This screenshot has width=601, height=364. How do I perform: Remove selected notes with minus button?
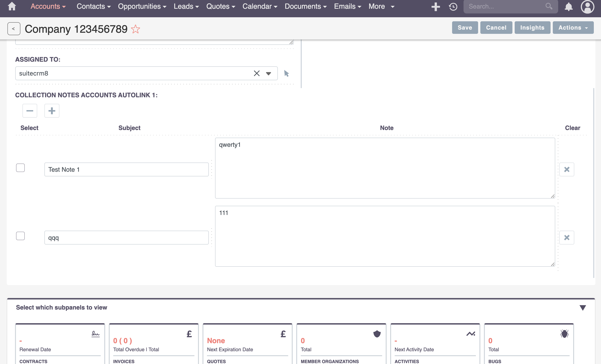tap(30, 111)
